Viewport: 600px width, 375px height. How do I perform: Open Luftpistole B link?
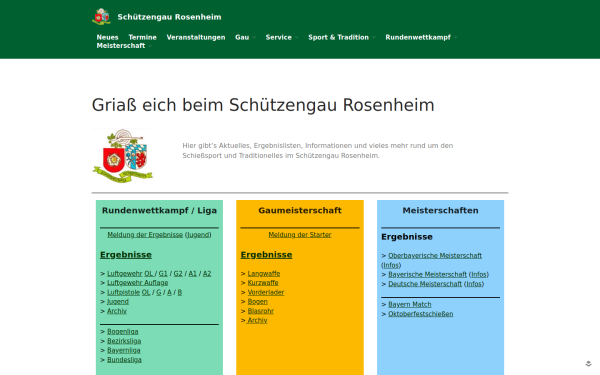[179, 292]
